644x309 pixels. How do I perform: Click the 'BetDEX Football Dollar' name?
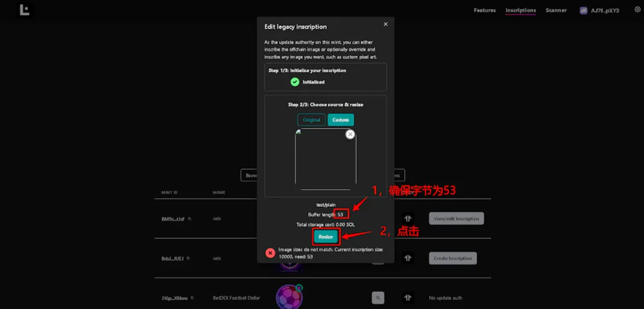point(236,298)
